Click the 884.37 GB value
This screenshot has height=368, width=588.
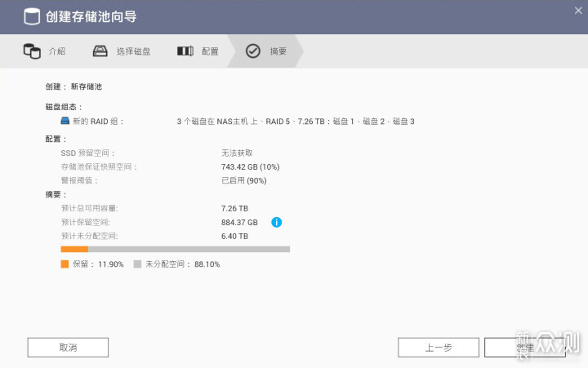click(x=239, y=222)
